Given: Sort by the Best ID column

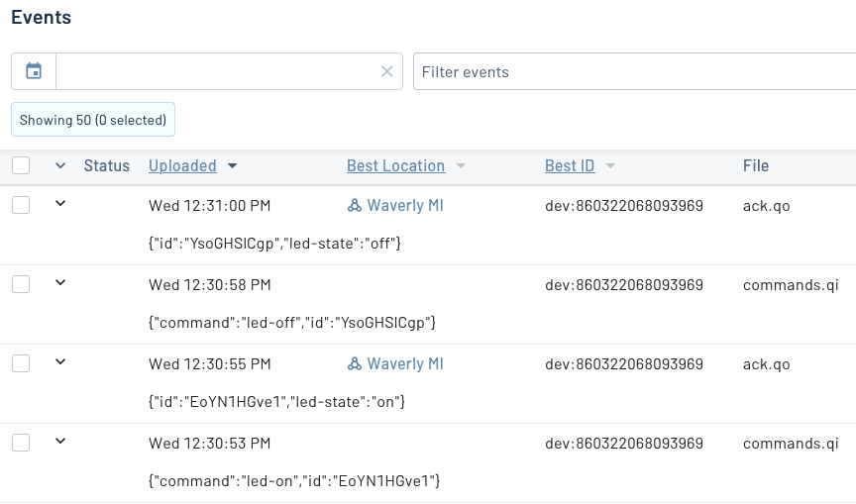Looking at the screenshot, I should [570, 165].
